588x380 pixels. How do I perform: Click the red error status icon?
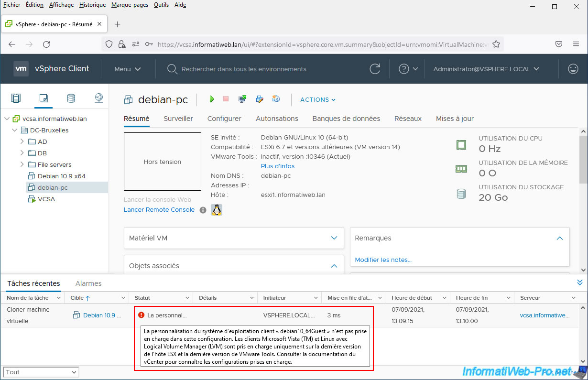[x=141, y=315]
